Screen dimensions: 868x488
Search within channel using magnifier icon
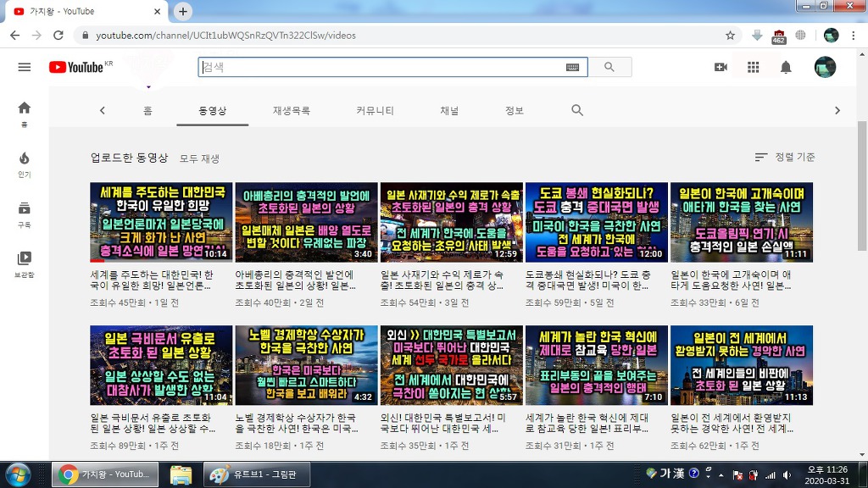click(x=577, y=111)
